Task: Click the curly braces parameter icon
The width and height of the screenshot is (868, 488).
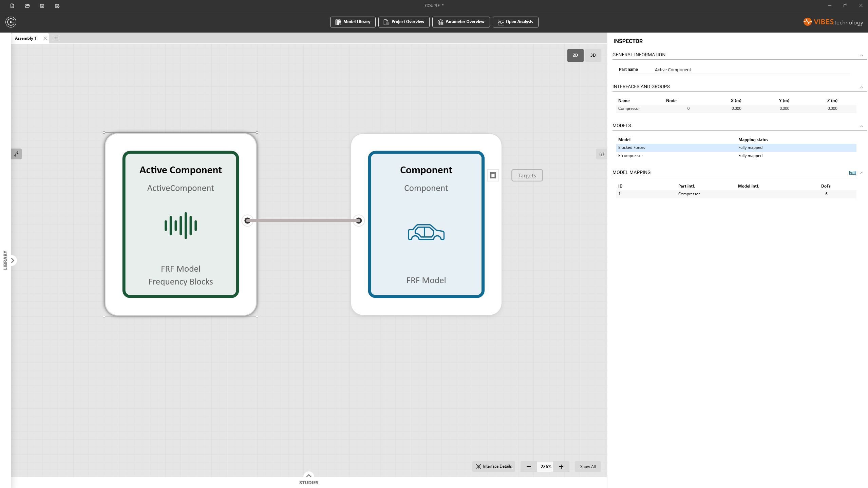Action: point(601,154)
